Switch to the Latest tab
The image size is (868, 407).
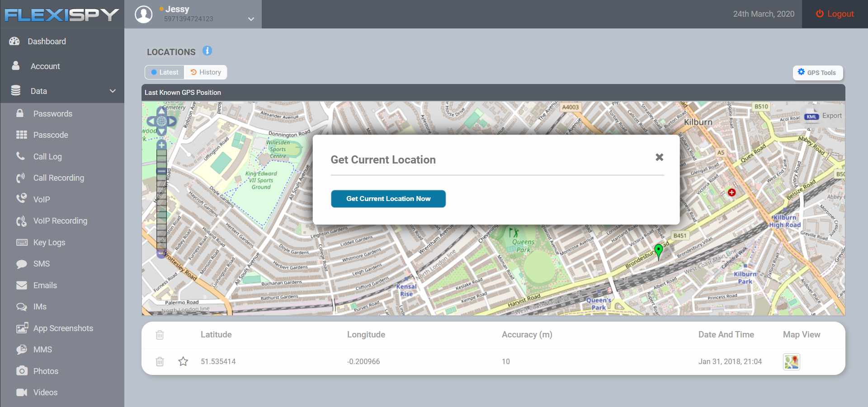click(x=165, y=72)
